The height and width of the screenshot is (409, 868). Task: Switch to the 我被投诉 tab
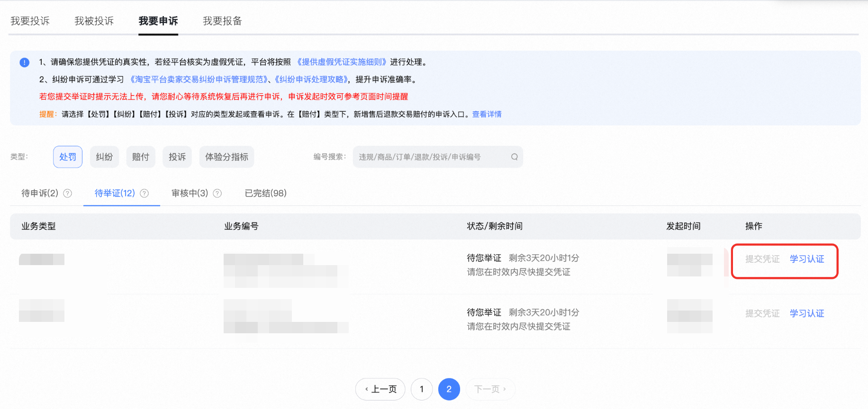94,21
